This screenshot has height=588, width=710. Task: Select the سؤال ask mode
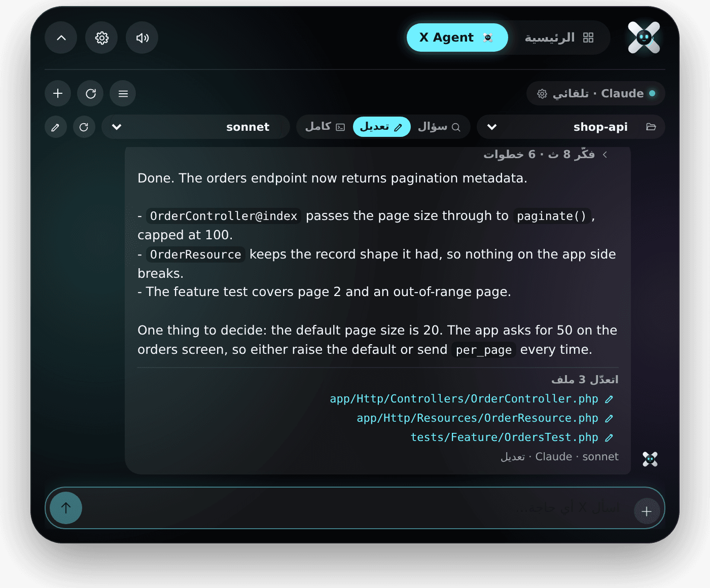click(x=439, y=127)
